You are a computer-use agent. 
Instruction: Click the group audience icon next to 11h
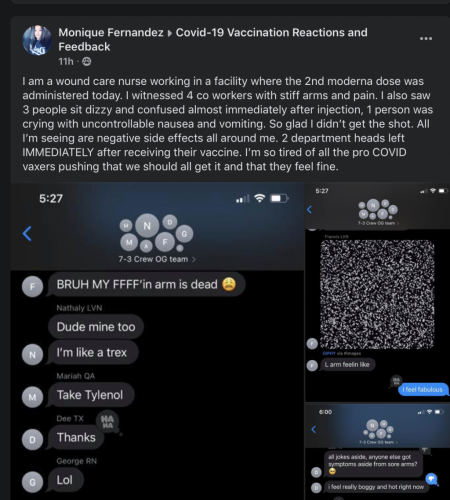pyautogui.click(x=87, y=62)
